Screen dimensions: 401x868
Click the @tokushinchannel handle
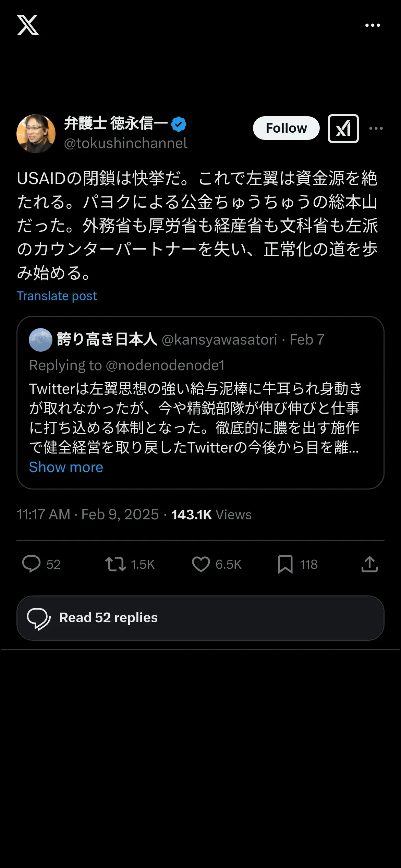pyautogui.click(x=125, y=143)
